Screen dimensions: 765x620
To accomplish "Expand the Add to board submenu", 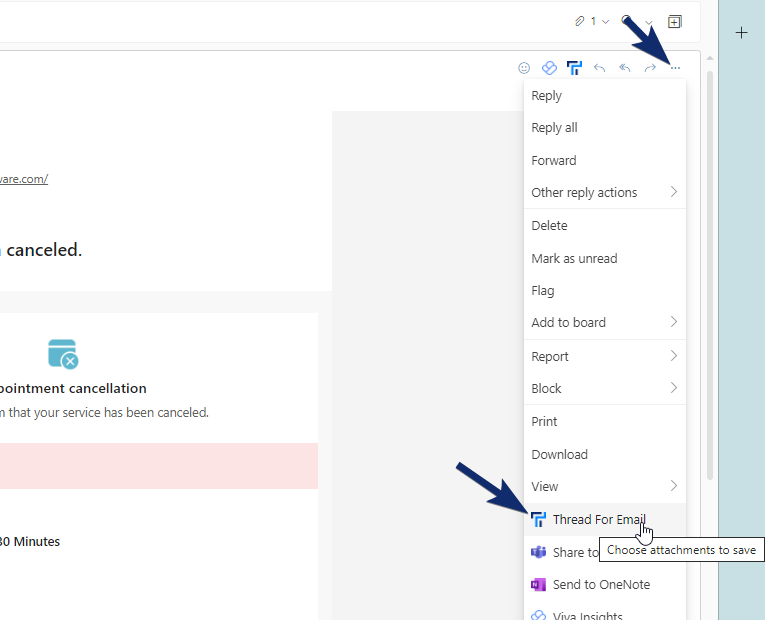I will [605, 322].
